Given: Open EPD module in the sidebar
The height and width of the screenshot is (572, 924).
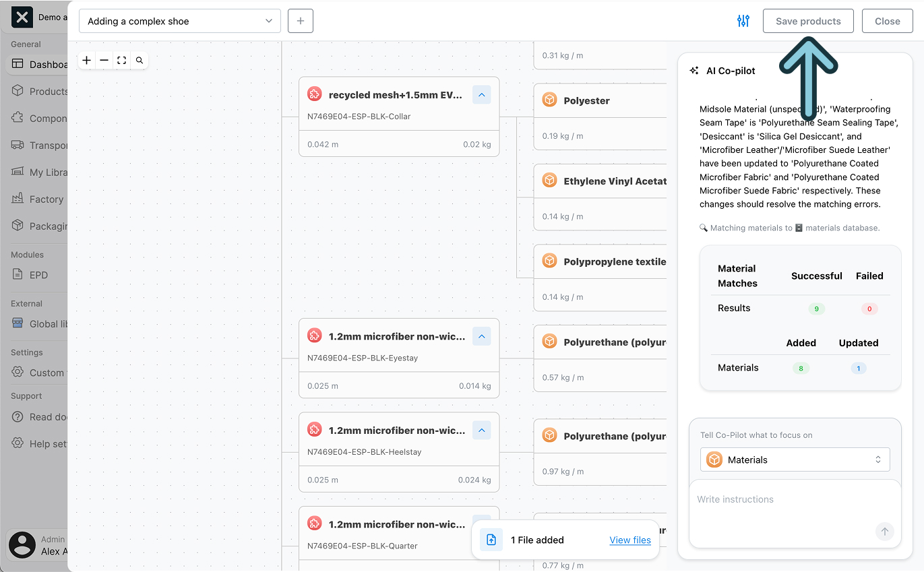Looking at the screenshot, I should pyautogui.click(x=38, y=275).
